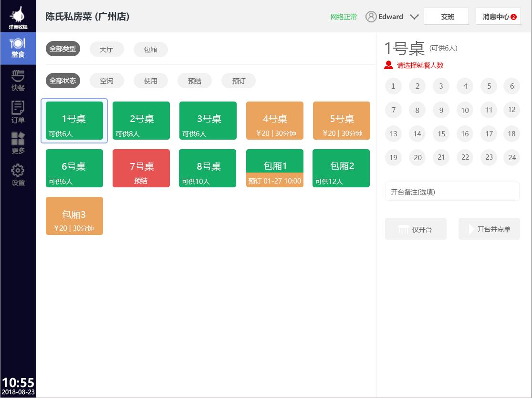Click the 开台并点单 open and order button
The width and height of the screenshot is (532, 398).
click(489, 229)
